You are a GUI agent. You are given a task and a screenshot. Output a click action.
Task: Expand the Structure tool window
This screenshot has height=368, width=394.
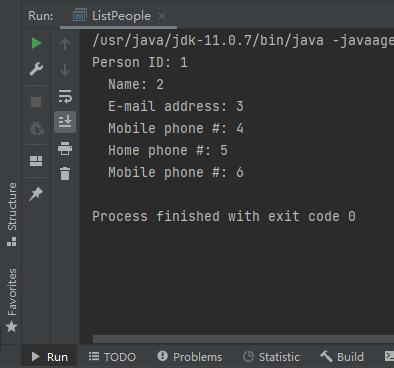[x=12, y=214]
